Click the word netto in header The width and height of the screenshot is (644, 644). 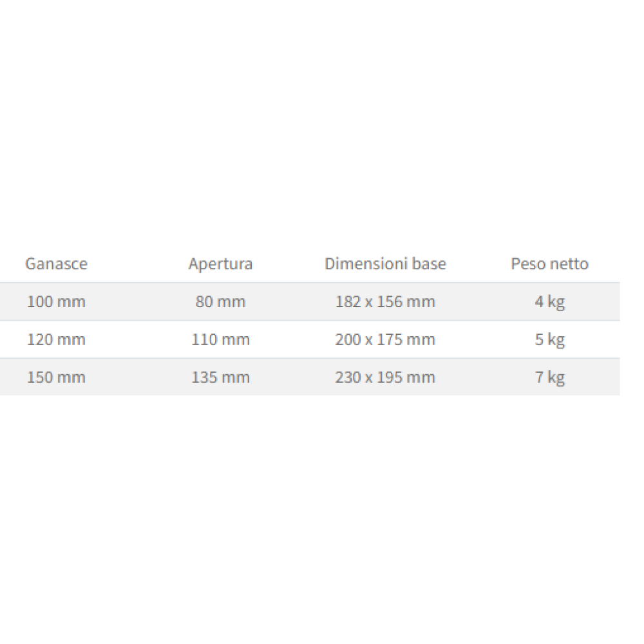[x=570, y=263]
